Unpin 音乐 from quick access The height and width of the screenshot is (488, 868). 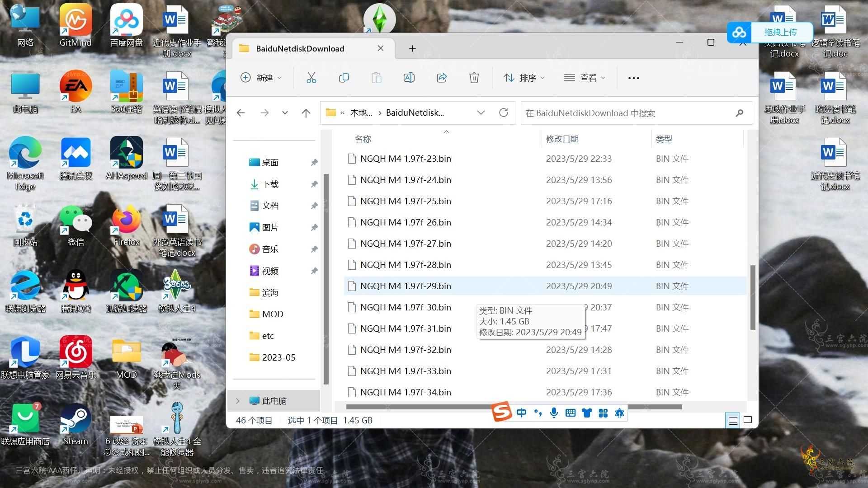coord(314,249)
